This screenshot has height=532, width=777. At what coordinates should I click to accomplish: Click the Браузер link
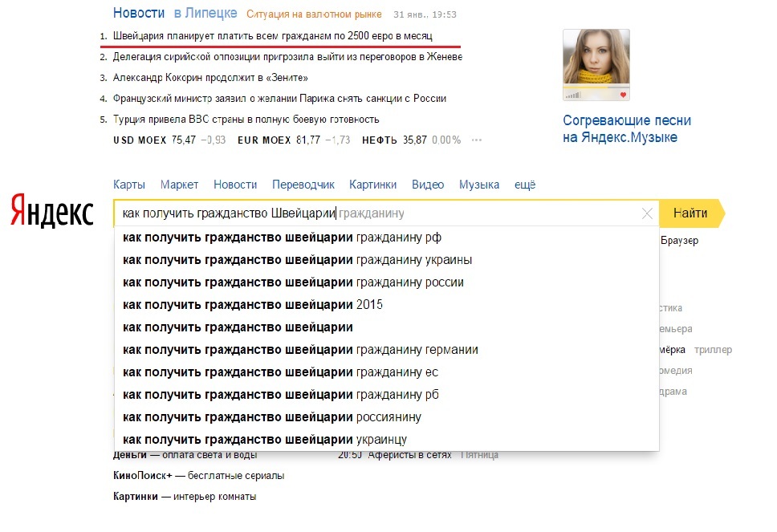(x=679, y=241)
